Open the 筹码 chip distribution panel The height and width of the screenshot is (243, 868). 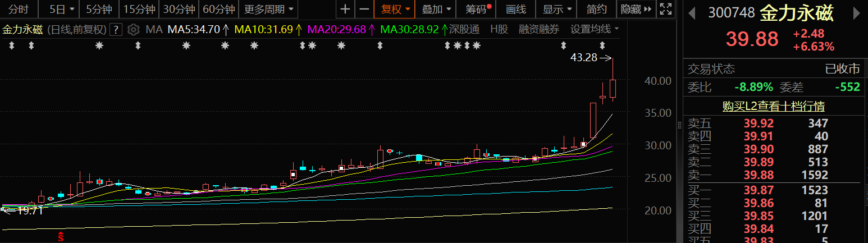point(477,9)
